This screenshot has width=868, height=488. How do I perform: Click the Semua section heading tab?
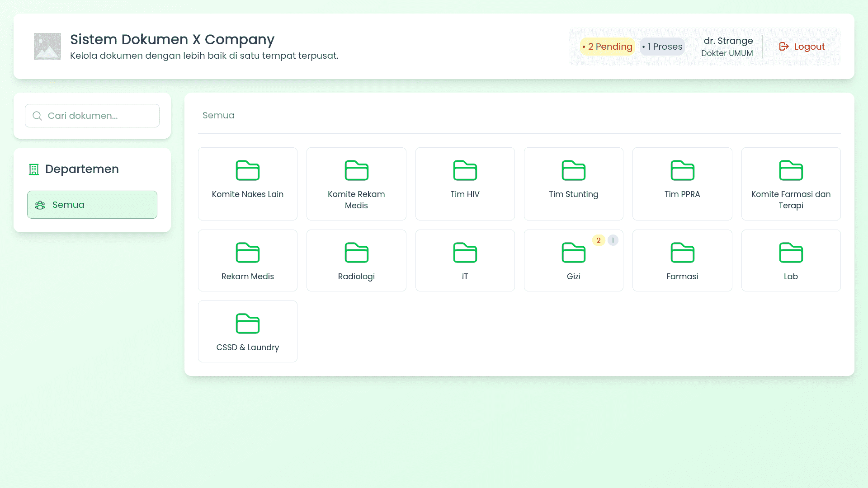pos(218,115)
